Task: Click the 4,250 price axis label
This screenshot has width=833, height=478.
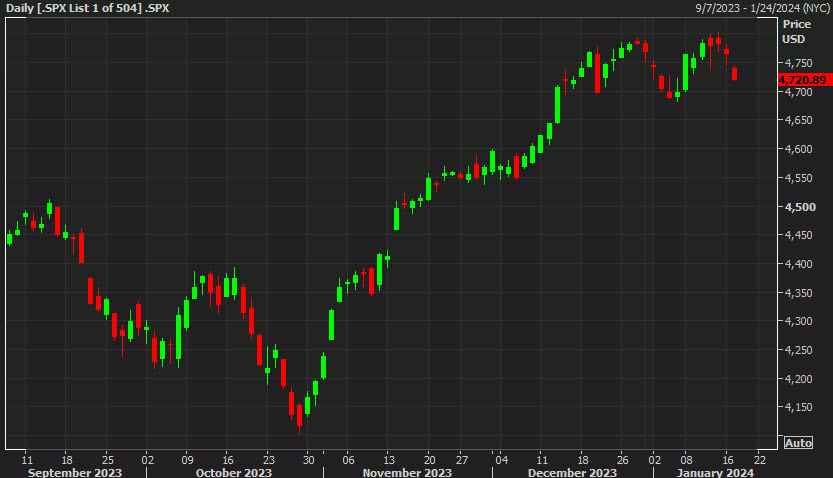Action: (798, 350)
